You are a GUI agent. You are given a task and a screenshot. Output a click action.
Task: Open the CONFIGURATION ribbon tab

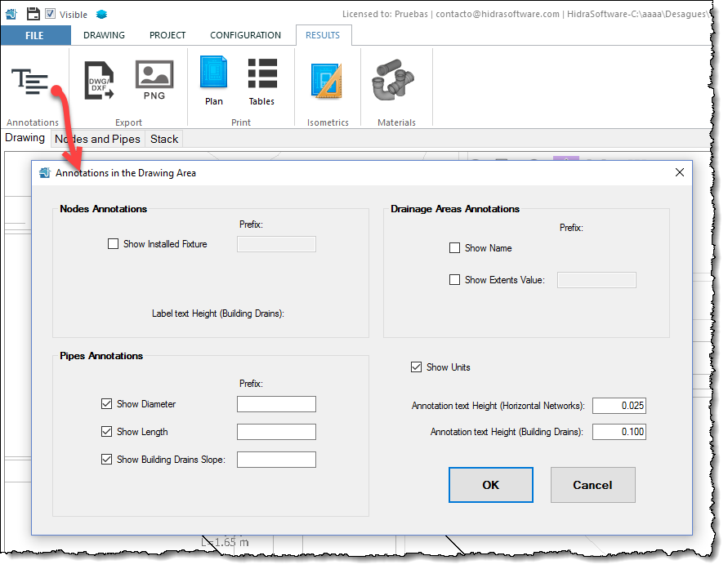click(245, 35)
